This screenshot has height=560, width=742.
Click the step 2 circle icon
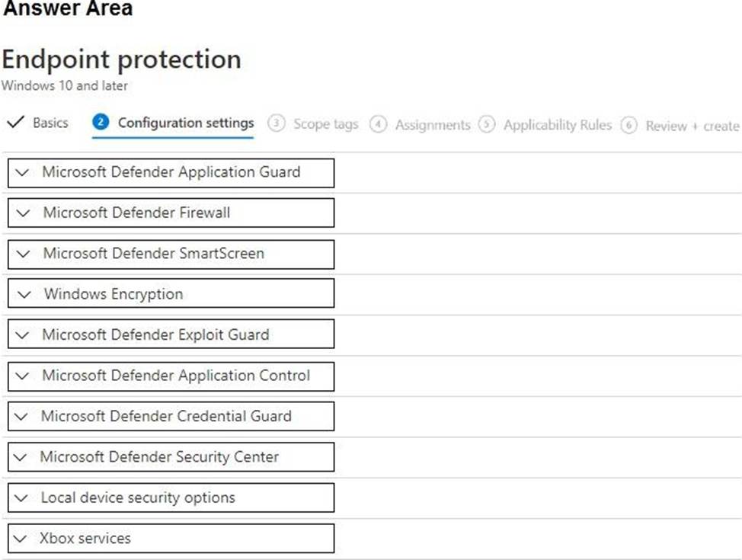(x=101, y=123)
